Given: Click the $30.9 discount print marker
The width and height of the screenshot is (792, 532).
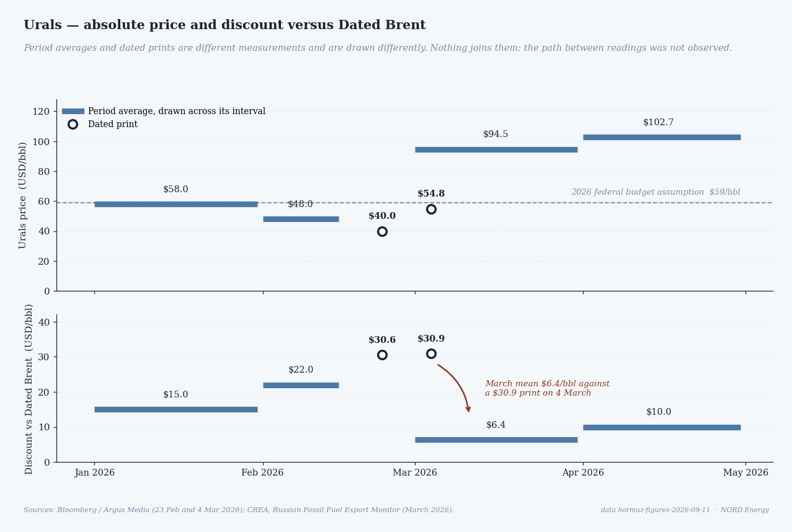Looking at the screenshot, I should point(431,353).
